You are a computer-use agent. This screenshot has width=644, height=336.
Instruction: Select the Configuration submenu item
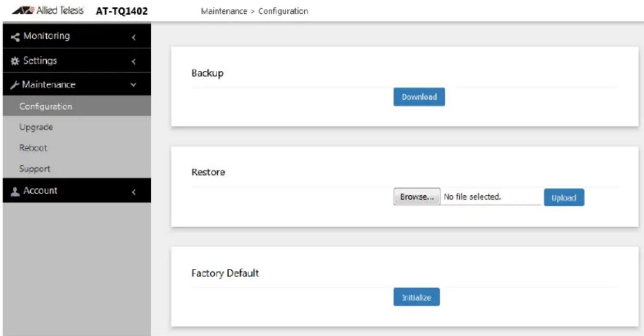coord(77,106)
